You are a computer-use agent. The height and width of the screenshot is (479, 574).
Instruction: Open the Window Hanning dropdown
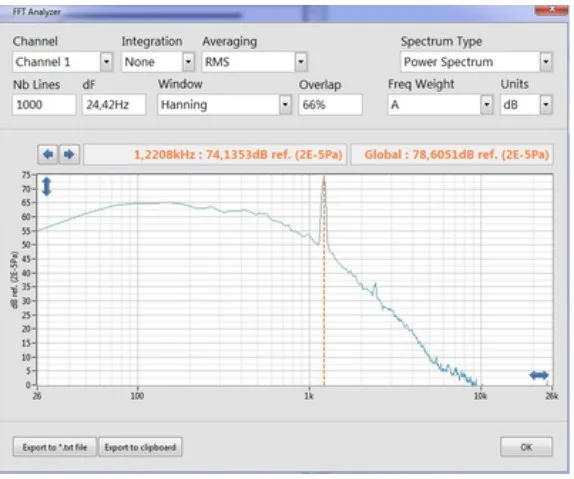click(285, 105)
